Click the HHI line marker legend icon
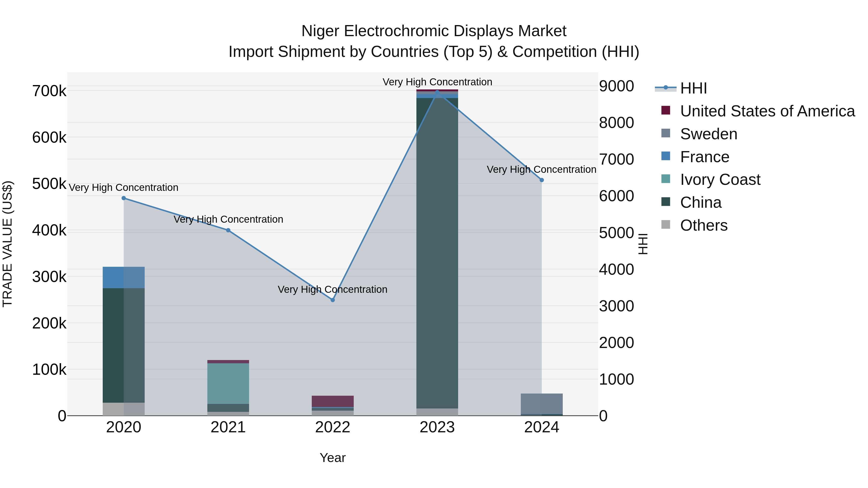868x488 pixels. pos(666,88)
